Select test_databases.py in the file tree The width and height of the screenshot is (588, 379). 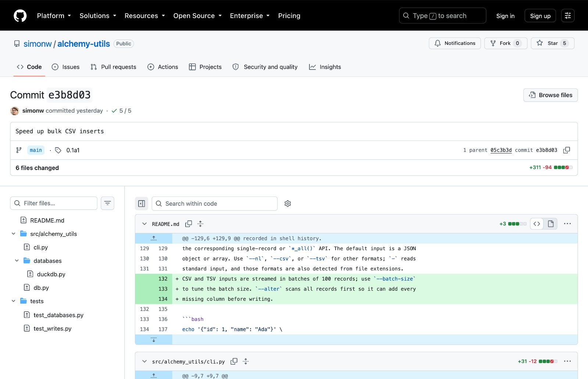58,315
